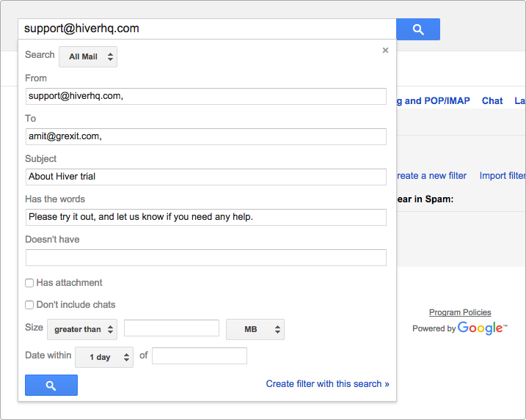526x420 pixels.
Task: Click the size value input box
Action: [172, 328]
